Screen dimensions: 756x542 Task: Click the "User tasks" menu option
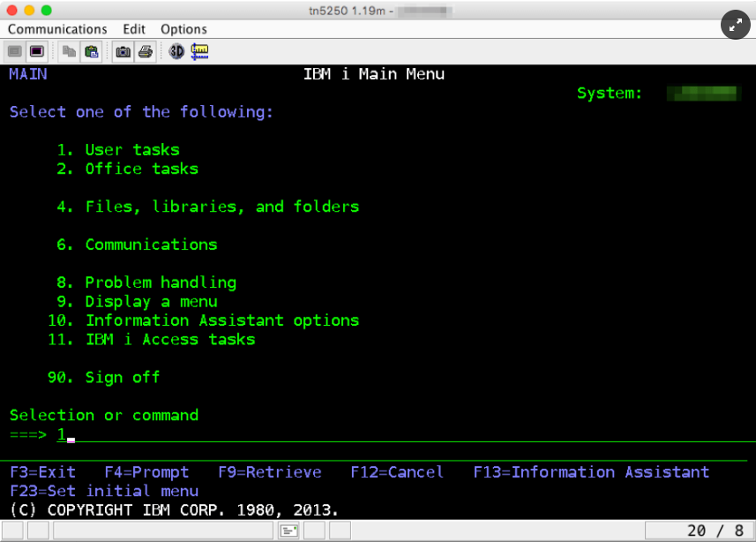(131, 150)
